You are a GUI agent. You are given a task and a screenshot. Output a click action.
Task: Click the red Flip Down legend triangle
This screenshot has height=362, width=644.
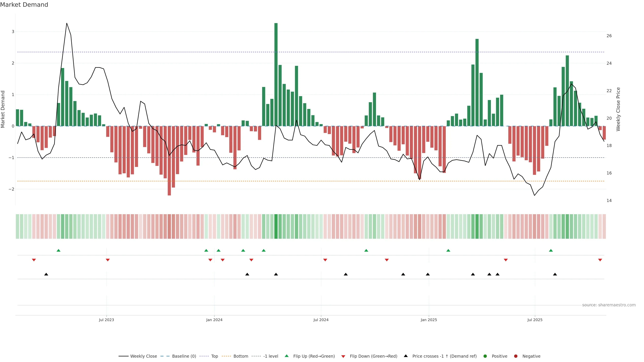[343, 356]
